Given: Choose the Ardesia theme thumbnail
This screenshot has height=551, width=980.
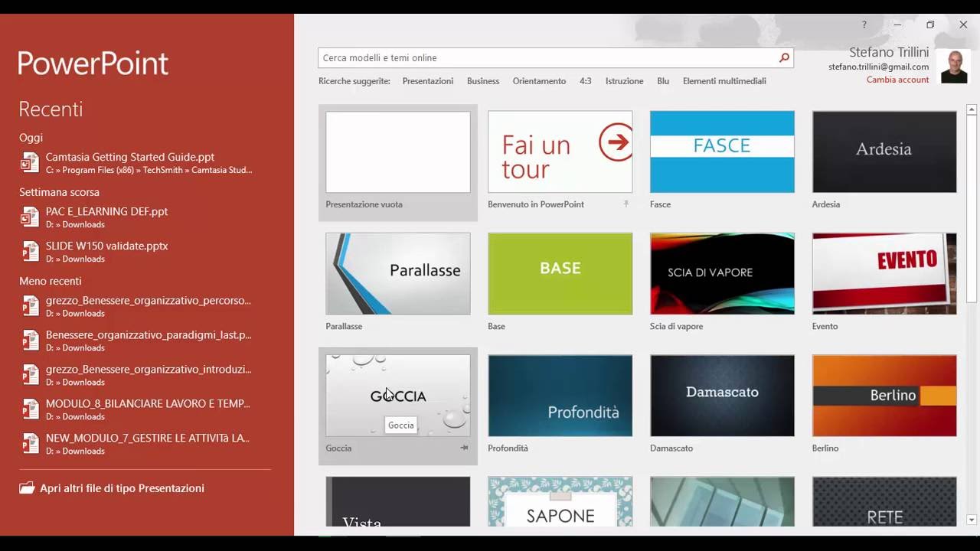Looking at the screenshot, I should pos(884,152).
